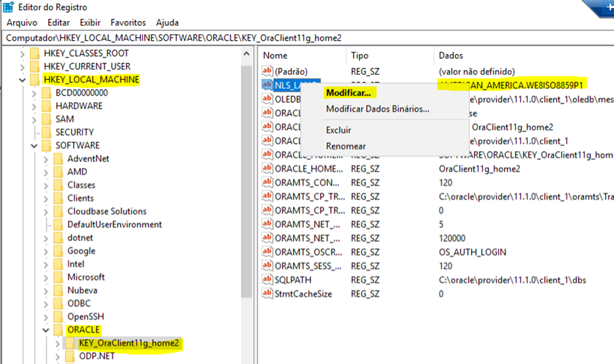Select the StmtCacheSize value name
This screenshot has height=364, width=614.
click(304, 294)
